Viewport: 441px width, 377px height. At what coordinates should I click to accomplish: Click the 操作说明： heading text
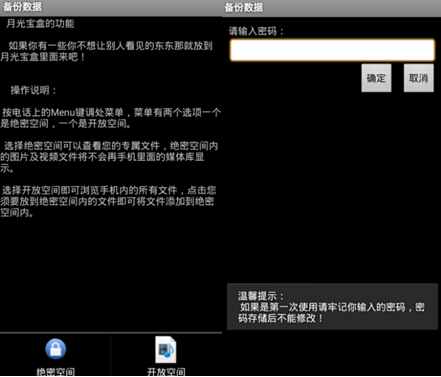click(x=34, y=90)
